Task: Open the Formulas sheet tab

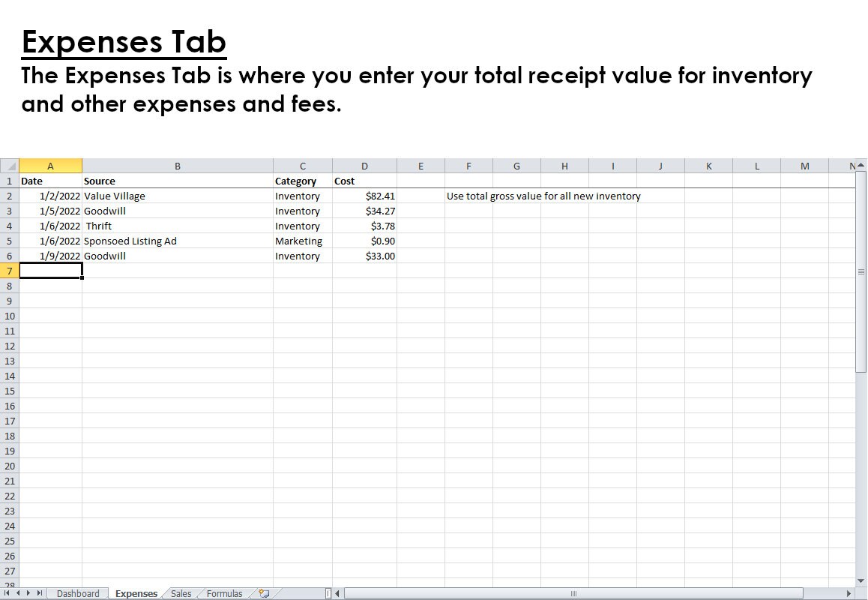Action: point(223,592)
